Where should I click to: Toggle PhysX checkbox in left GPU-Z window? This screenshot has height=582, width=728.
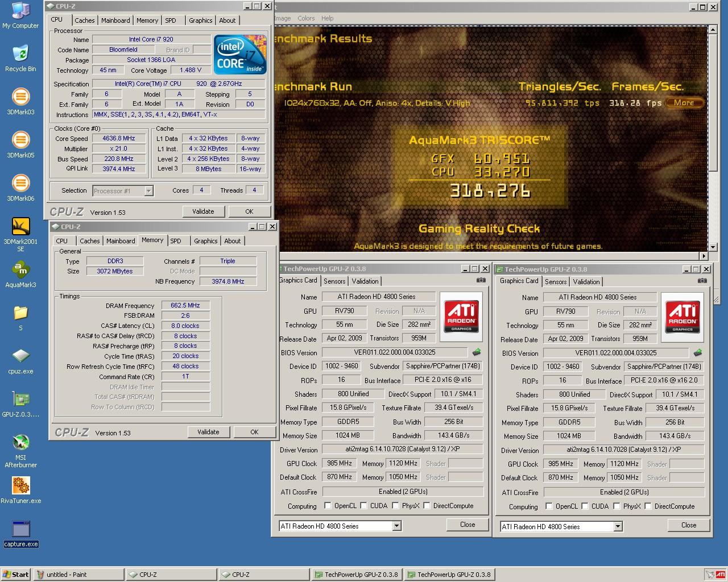coord(395,506)
